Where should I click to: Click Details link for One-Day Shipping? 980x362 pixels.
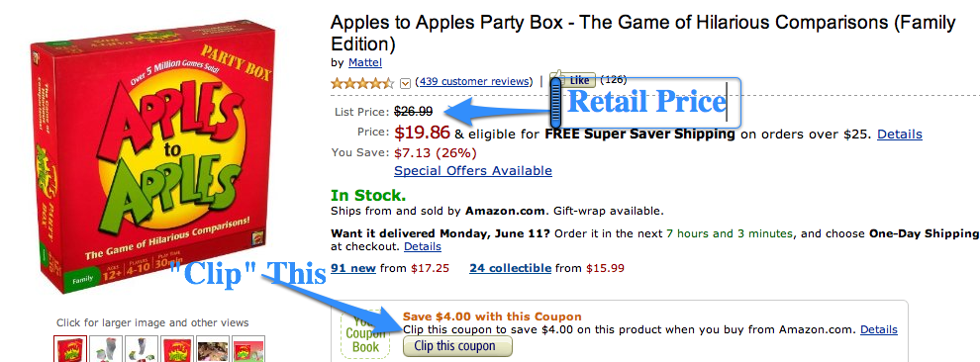[x=423, y=246]
